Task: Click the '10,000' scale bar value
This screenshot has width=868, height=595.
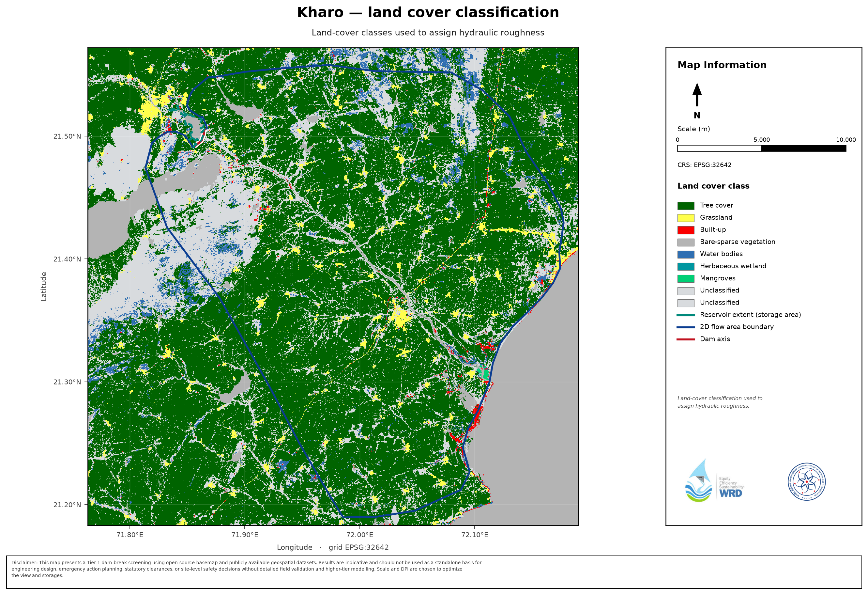Action: [x=845, y=140]
